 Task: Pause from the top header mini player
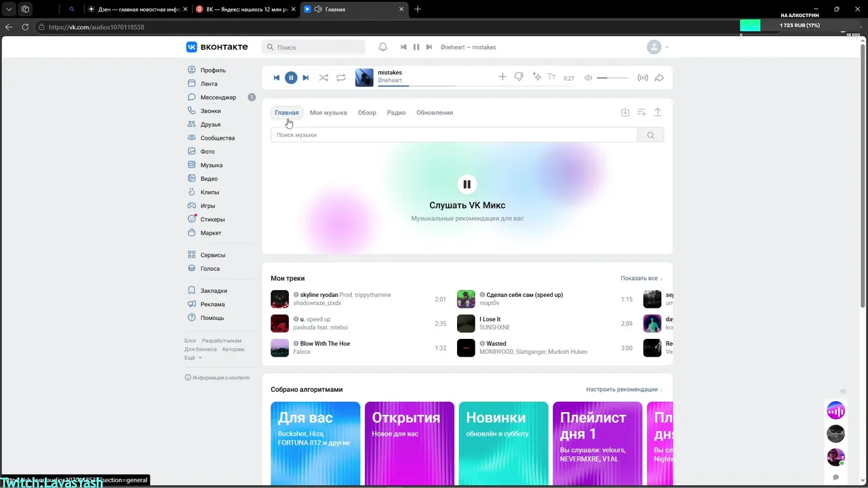click(416, 47)
